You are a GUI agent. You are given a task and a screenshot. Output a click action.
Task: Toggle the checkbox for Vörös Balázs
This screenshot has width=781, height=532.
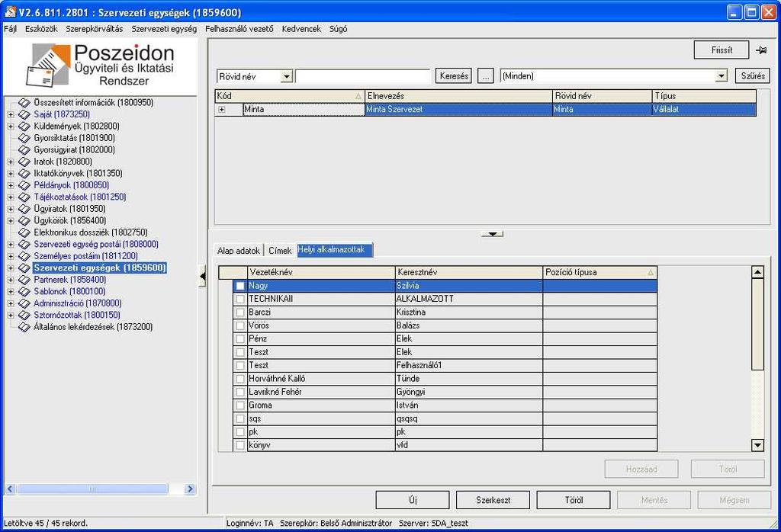pyautogui.click(x=240, y=326)
